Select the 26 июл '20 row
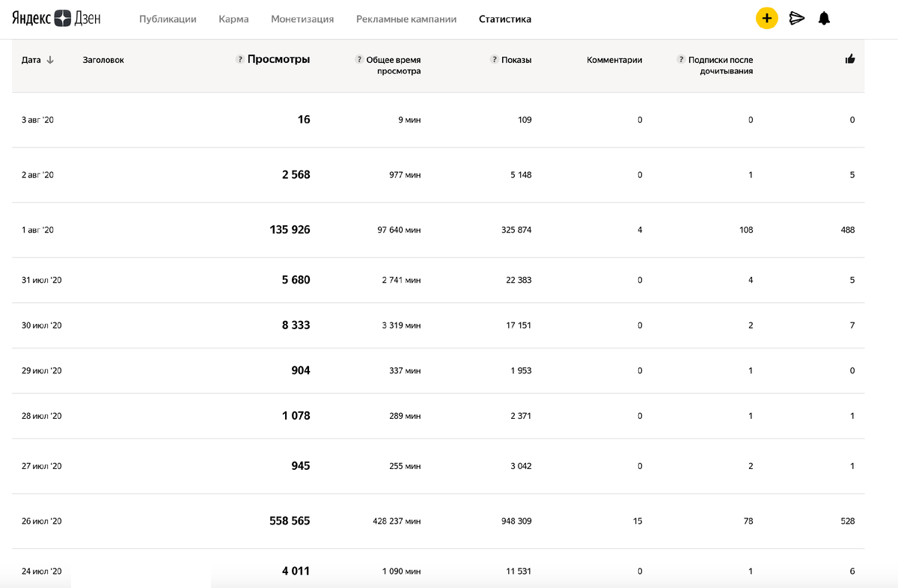Image resolution: width=898 pixels, height=588 pixels. pyautogui.click(x=438, y=521)
